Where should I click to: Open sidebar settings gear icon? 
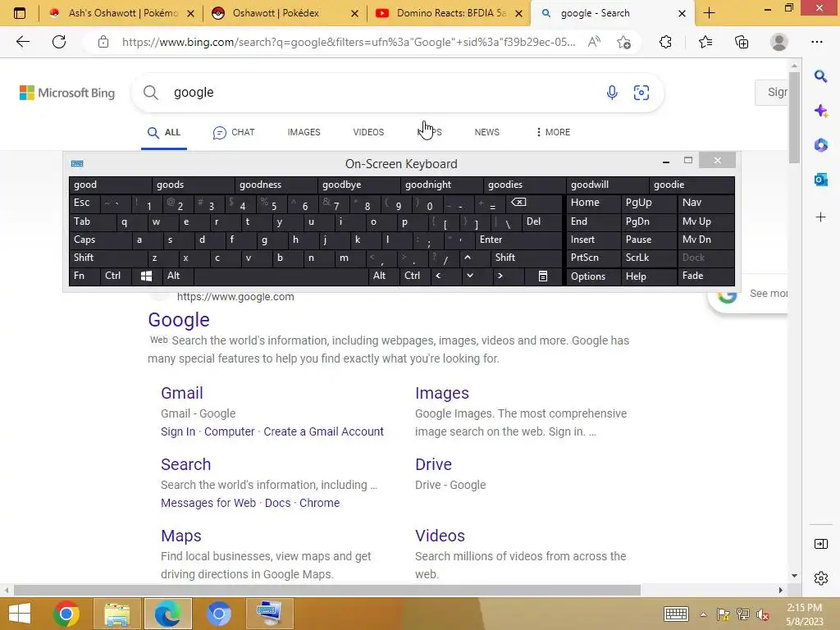(820, 578)
